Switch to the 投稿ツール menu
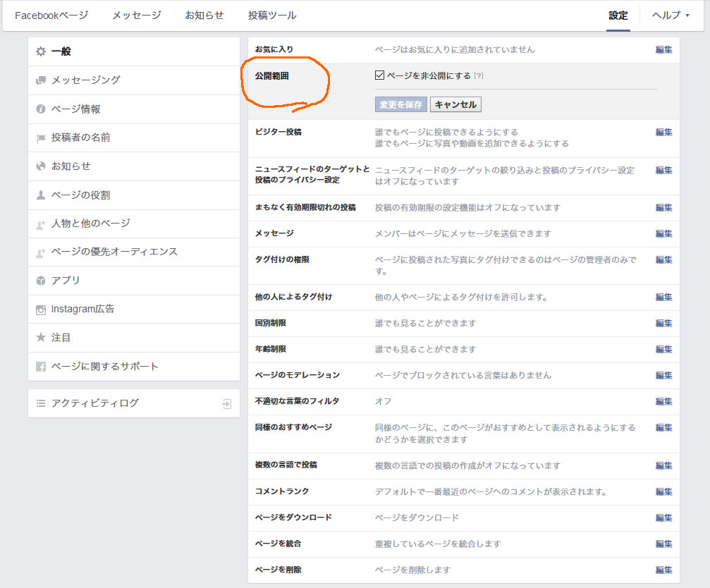Viewport: 710px width, 588px height. [x=271, y=14]
